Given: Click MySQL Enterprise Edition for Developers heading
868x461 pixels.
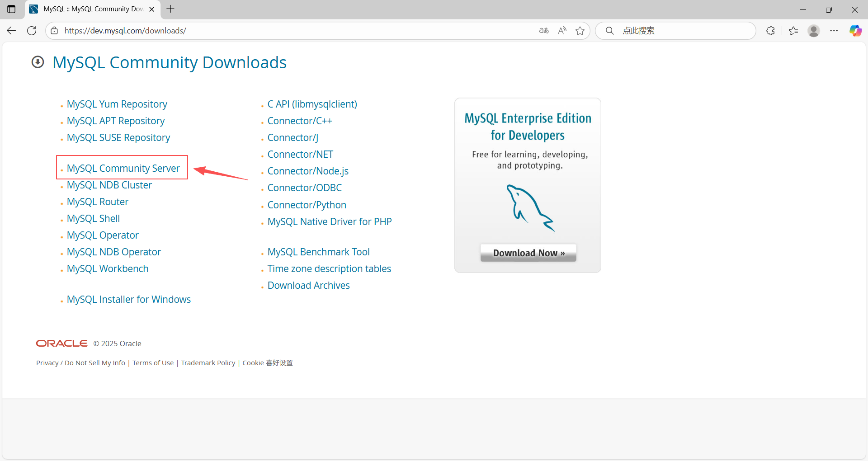Looking at the screenshot, I should 528,127.
